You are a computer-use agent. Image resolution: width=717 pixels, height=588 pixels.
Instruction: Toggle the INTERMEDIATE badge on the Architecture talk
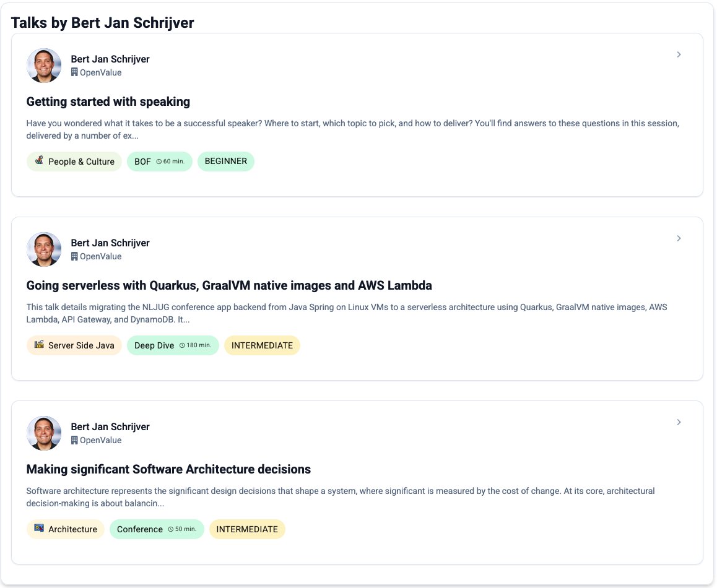(247, 529)
